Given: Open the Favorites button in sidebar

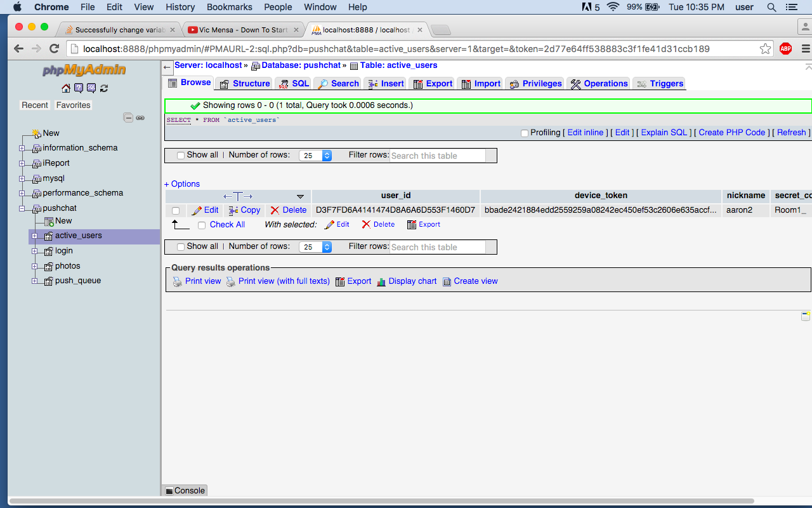Looking at the screenshot, I should [x=74, y=105].
